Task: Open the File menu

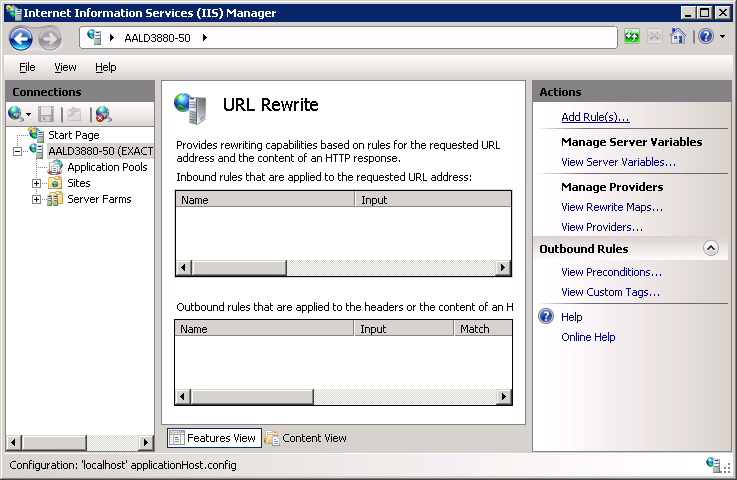Action: point(27,67)
